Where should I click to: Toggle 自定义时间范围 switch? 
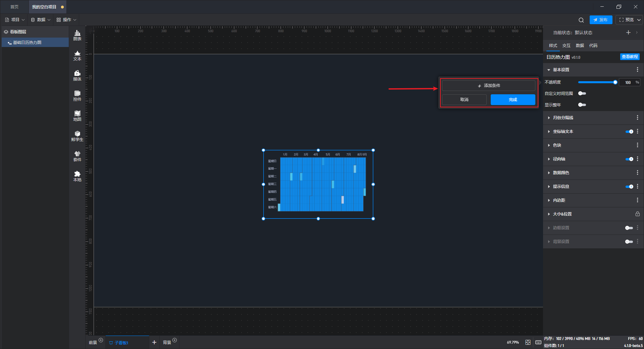(582, 93)
